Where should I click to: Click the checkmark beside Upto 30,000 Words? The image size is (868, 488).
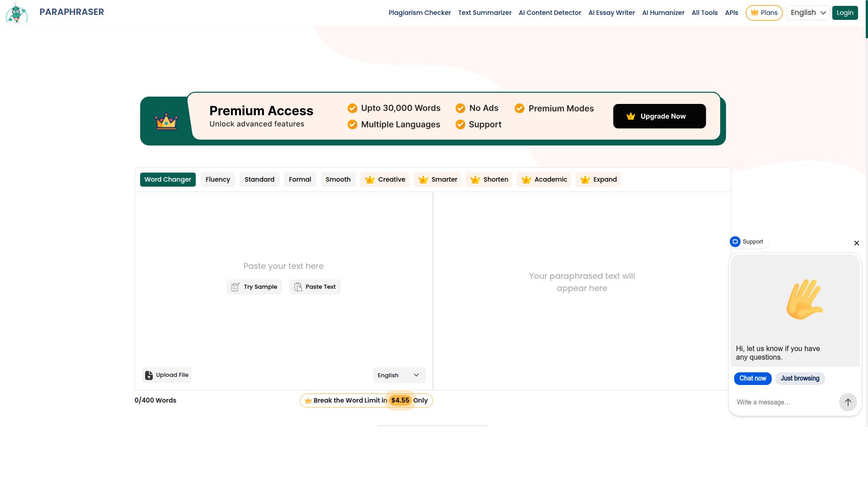352,108
